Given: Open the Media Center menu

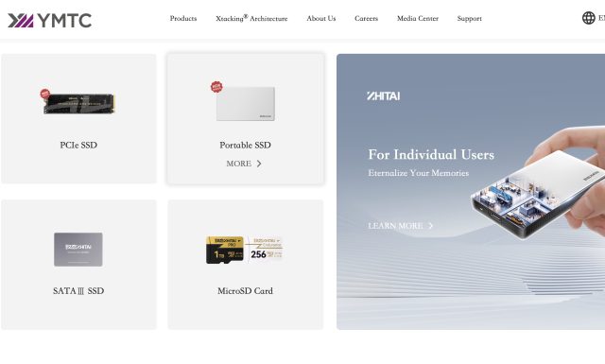Looking at the screenshot, I should [418, 18].
